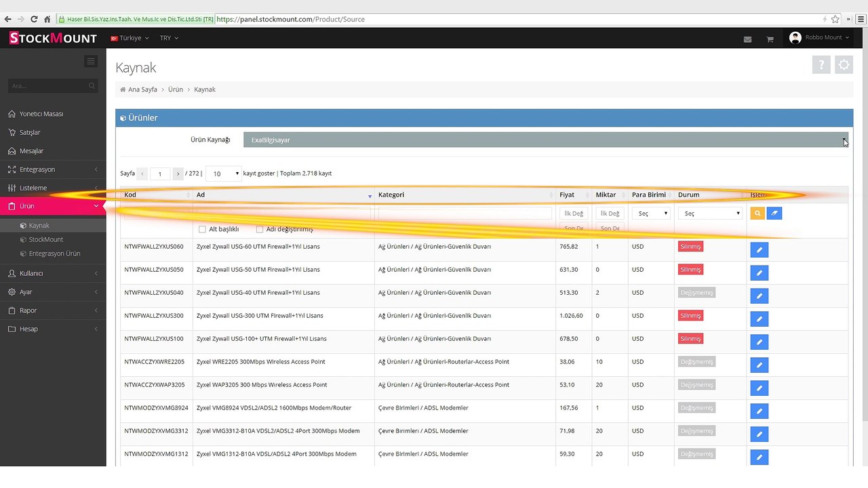Enable the Alt başlıklı checkbox
Image resolution: width=868 pixels, height=488 pixels.
pyautogui.click(x=202, y=229)
